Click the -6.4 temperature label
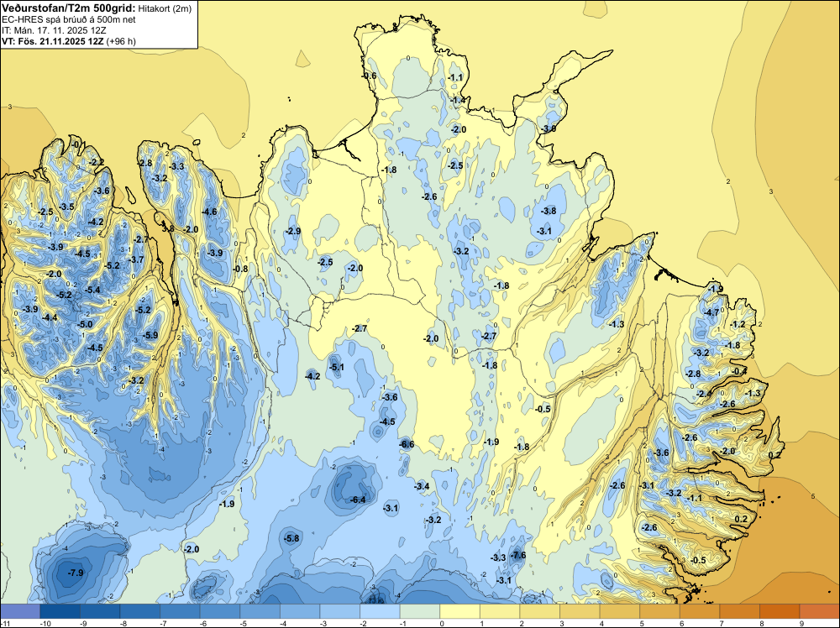This screenshot has width=840, height=628. 358,500
